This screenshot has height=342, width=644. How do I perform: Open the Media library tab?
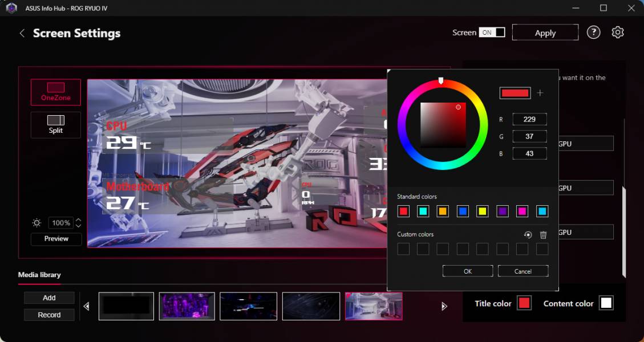pyautogui.click(x=39, y=274)
